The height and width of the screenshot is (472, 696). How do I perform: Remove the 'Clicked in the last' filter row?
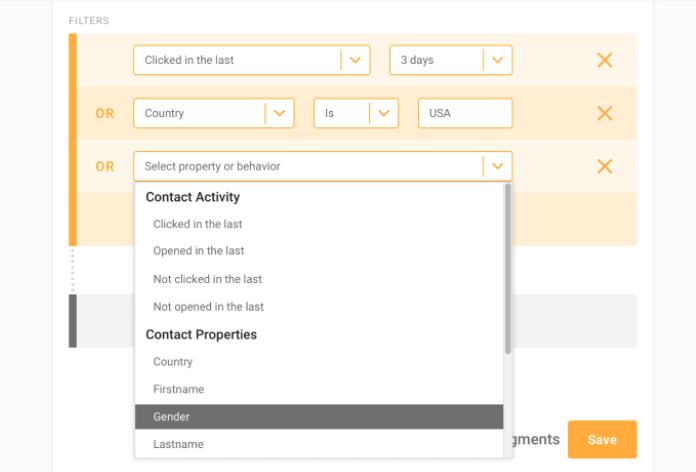coord(605,60)
